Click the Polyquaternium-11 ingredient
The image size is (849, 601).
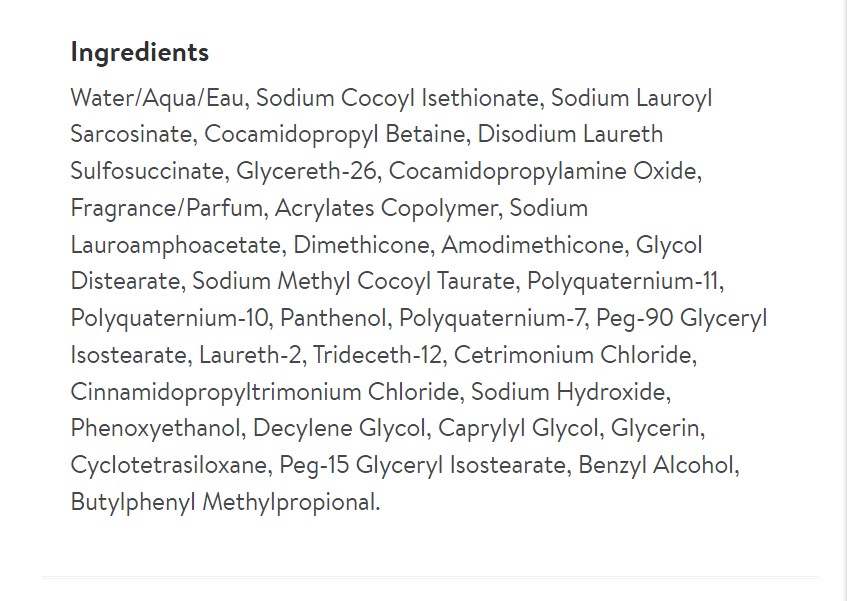click(625, 281)
